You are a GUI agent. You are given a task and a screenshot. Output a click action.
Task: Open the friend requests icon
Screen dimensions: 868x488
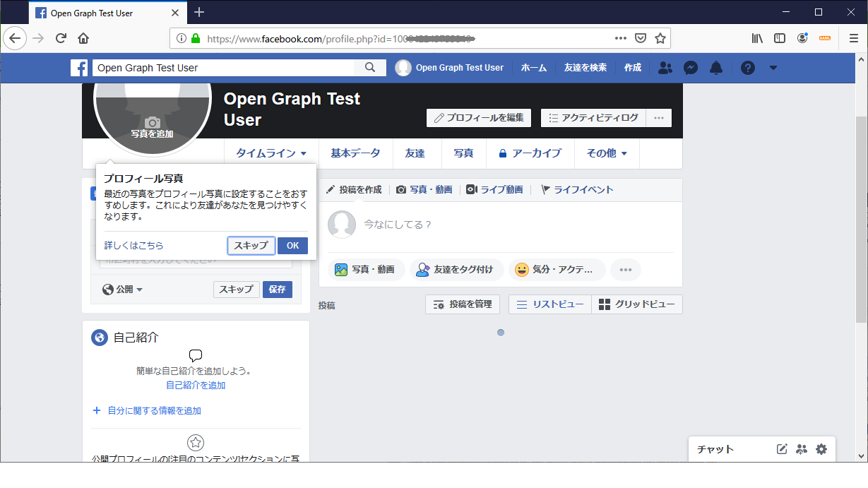pyautogui.click(x=665, y=67)
